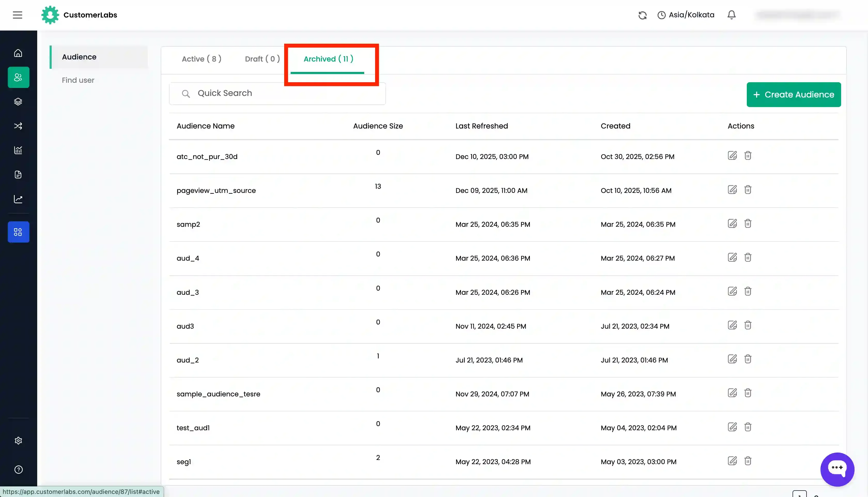Edit the sample_audience_tesre audience
The width and height of the screenshot is (868, 497).
click(732, 393)
